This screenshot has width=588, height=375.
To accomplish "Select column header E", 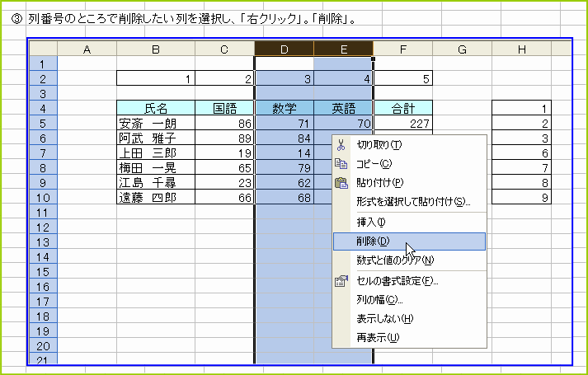I will click(344, 49).
